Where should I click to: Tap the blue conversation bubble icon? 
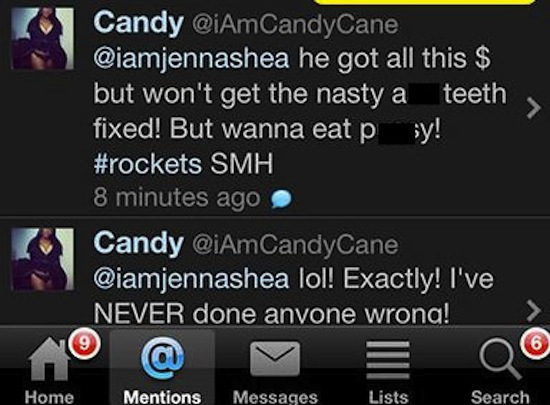pos(281,199)
